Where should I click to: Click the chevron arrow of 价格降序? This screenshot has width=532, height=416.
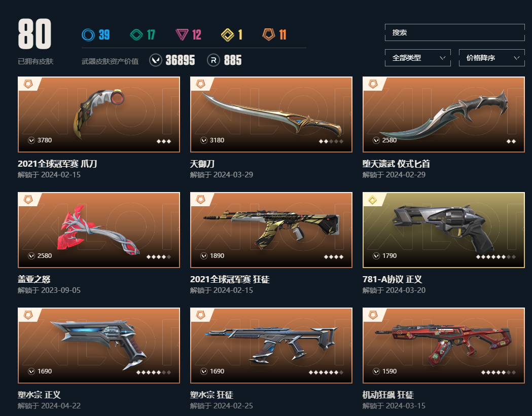coord(516,58)
